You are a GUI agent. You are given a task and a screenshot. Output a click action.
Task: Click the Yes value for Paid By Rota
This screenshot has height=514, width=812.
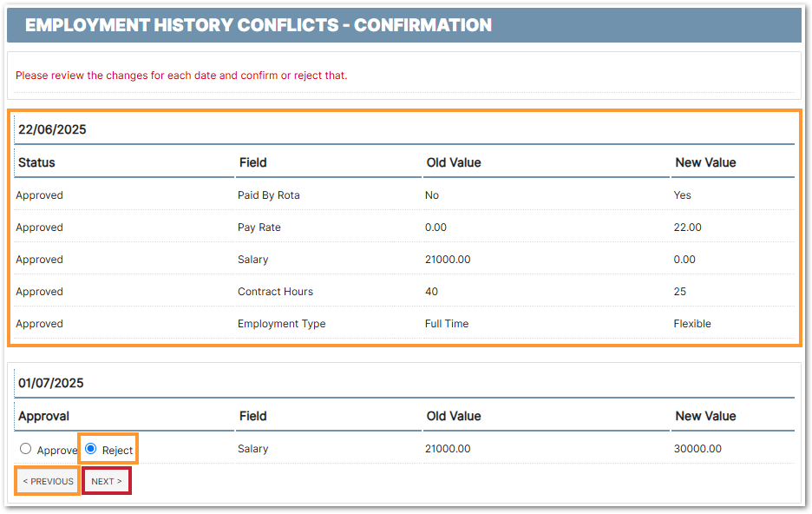(x=683, y=195)
